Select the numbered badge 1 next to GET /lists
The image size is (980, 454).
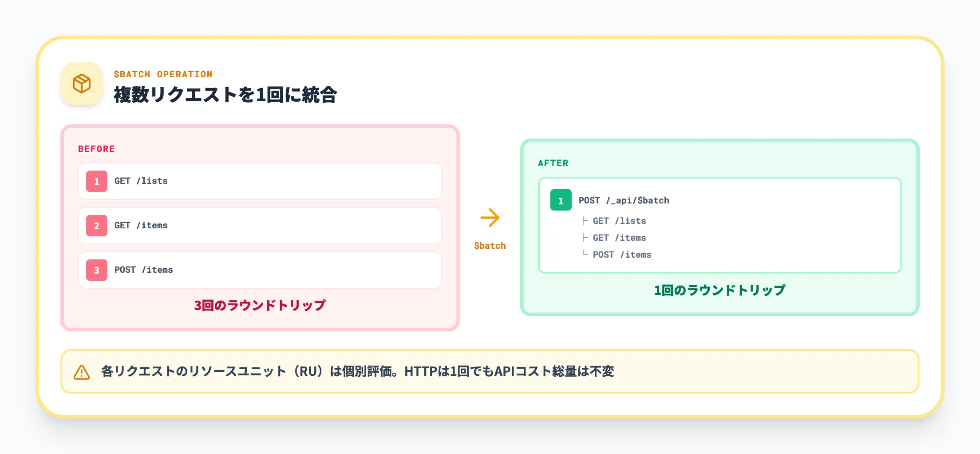(x=96, y=181)
